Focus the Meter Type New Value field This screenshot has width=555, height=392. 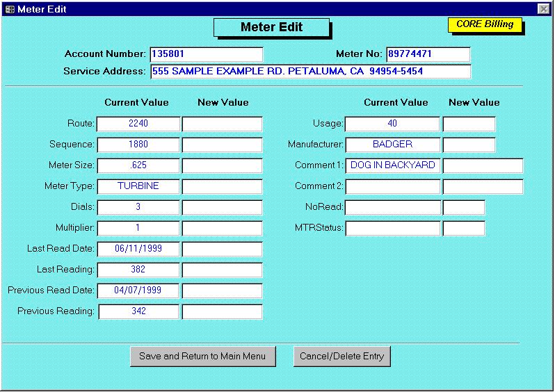tap(223, 187)
